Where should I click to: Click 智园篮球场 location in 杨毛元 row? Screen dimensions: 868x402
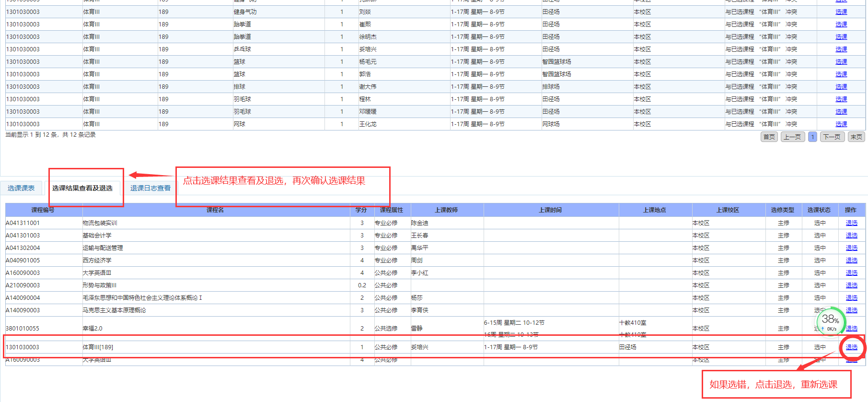557,62
